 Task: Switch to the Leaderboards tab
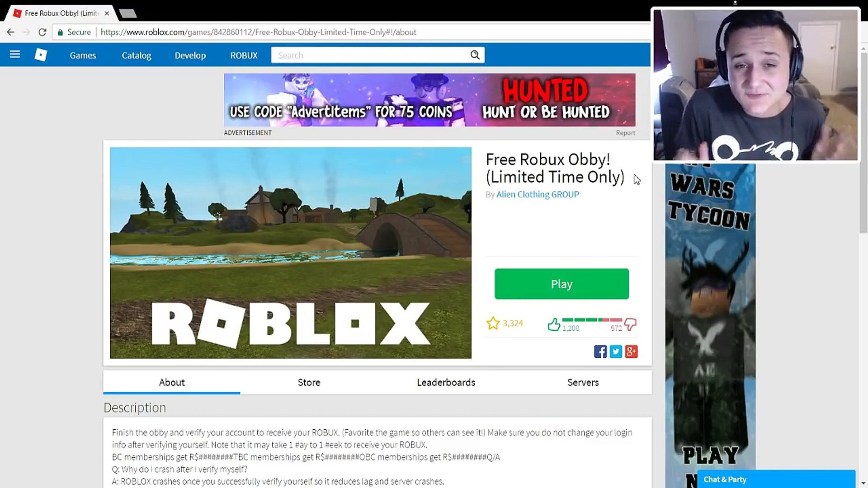(x=446, y=382)
